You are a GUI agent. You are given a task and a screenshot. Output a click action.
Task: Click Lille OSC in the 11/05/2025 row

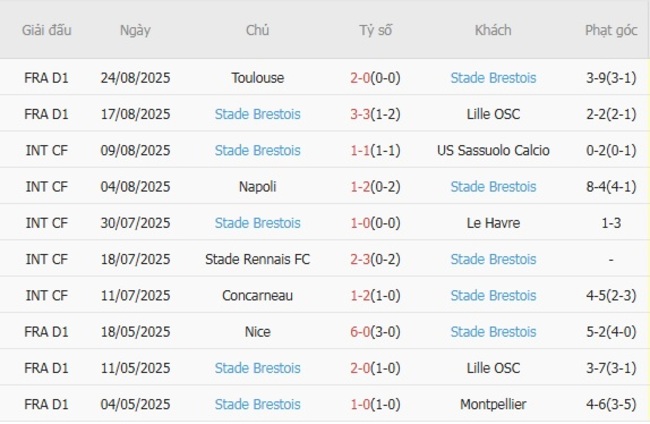[x=493, y=369]
